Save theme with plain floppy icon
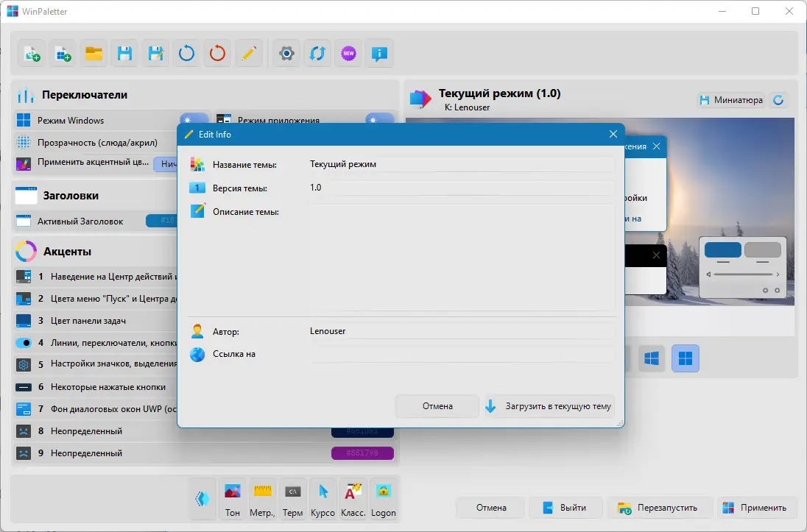807x532 pixels. [124, 54]
